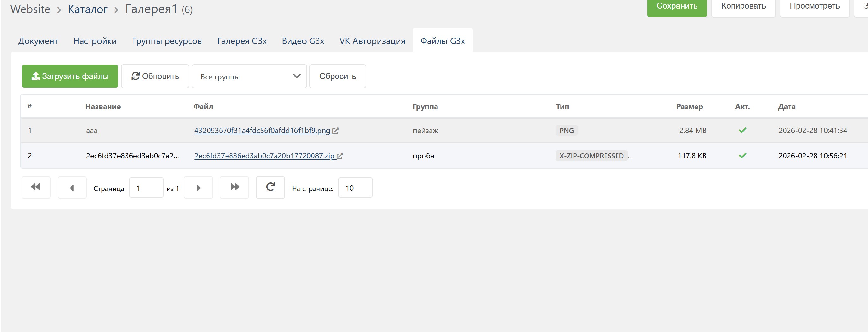Open the 432093670f31a4fdc56f0afdd16f1bf9.png file link
This screenshot has height=332, width=868.
[x=262, y=131]
